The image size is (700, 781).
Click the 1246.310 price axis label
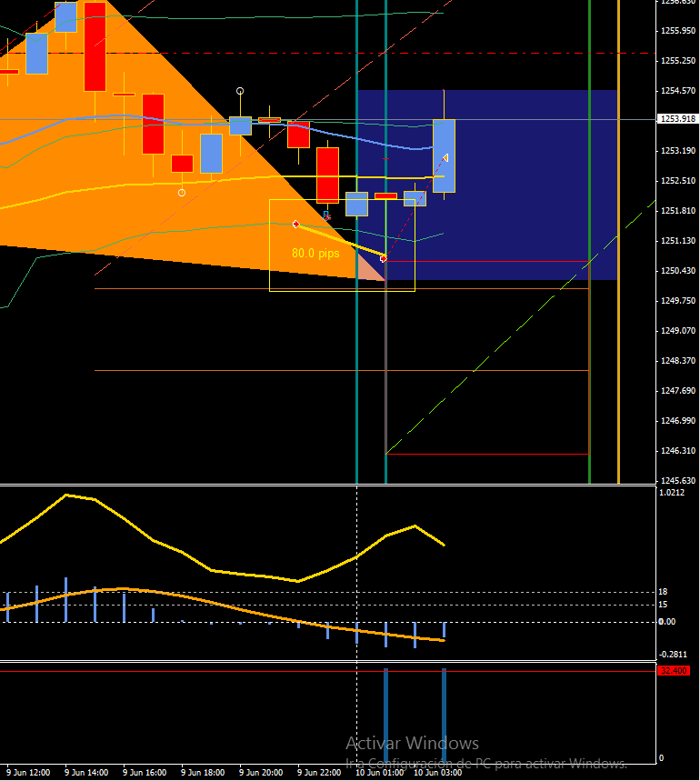point(678,451)
